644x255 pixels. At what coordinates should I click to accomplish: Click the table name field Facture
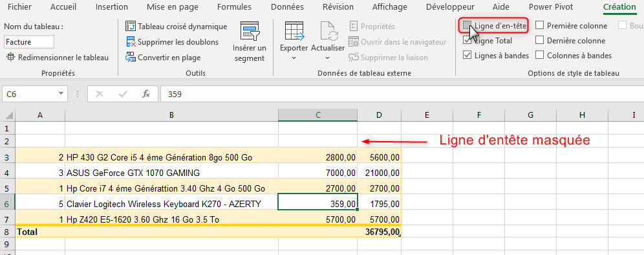pyautogui.click(x=29, y=42)
